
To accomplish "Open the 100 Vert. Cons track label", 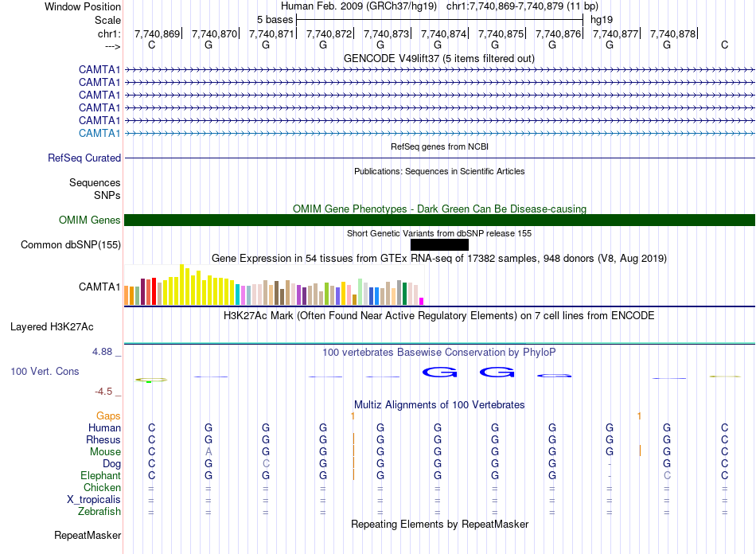I will [45, 371].
